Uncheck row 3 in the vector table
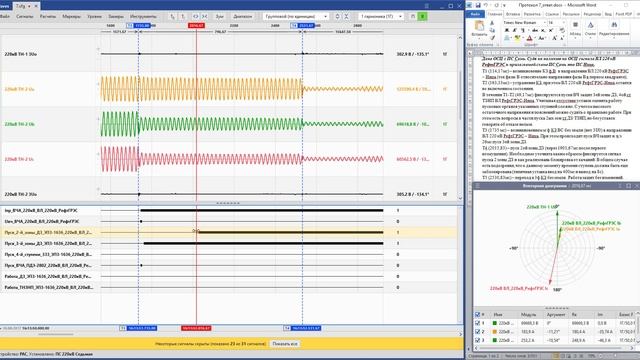This screenshot has width=640, height=360. 478,340
